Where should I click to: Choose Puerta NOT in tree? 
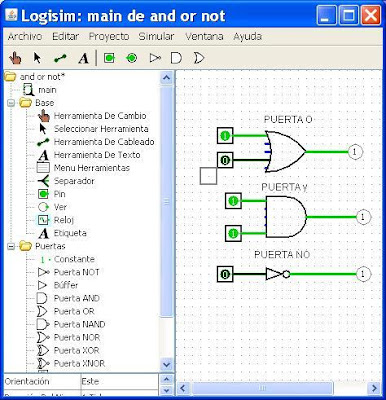click(77, 272)
